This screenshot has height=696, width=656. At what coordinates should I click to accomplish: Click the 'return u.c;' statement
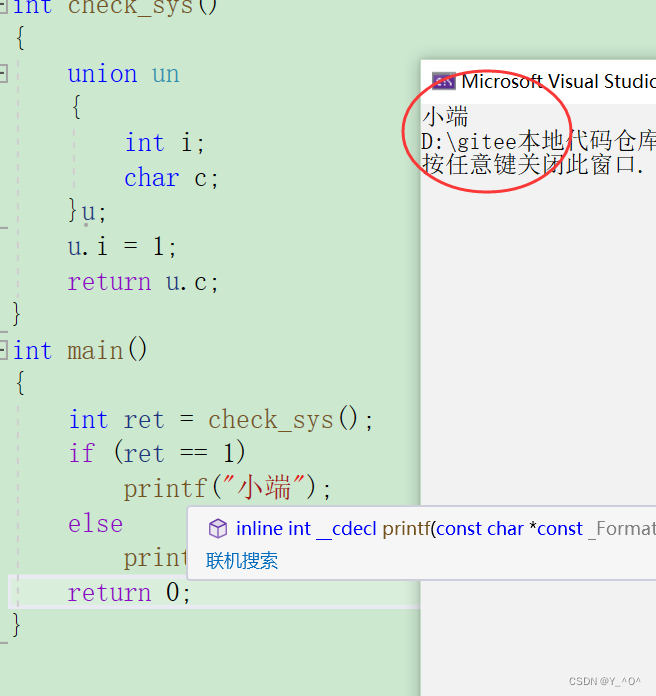tap(143, 282)
